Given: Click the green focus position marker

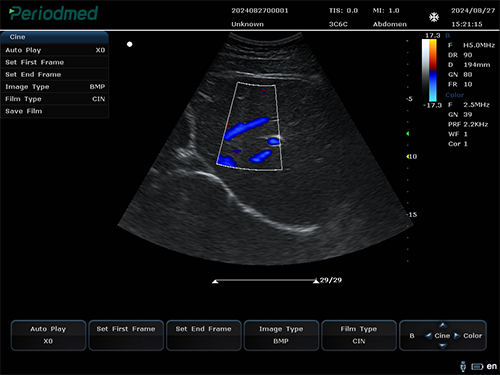Looking at the screenshot, I should tap(407, 134).
